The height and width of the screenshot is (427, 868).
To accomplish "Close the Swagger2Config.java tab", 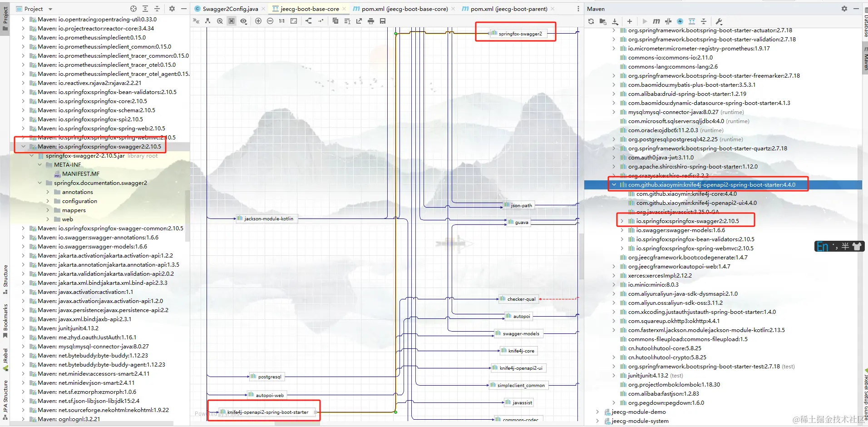I will [x=263, y=9].
